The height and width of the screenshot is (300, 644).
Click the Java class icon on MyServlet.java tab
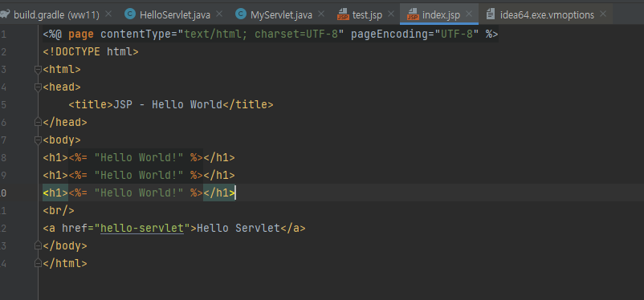(241, 14)
